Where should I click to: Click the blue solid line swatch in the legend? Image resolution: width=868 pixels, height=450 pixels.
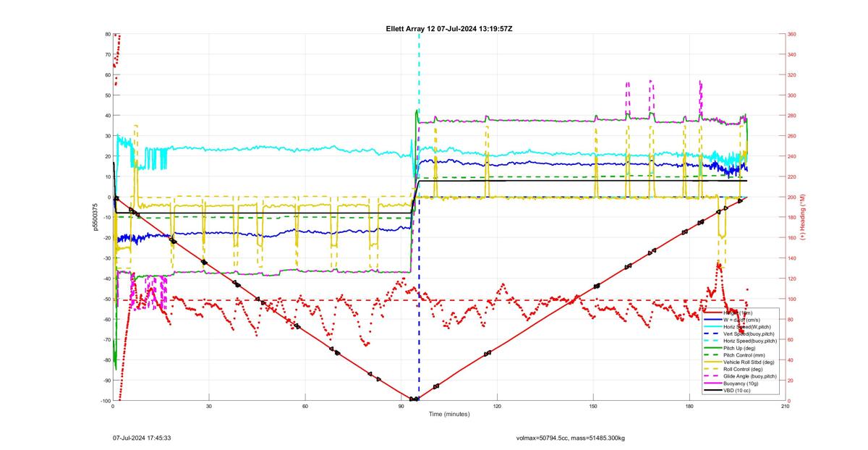coord(712,319)
